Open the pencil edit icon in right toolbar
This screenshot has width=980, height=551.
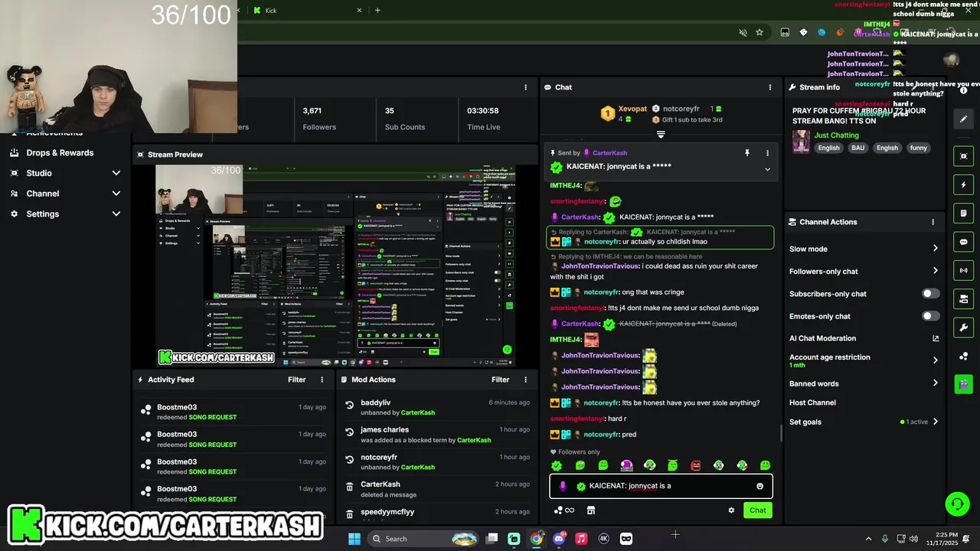[963, 119]
